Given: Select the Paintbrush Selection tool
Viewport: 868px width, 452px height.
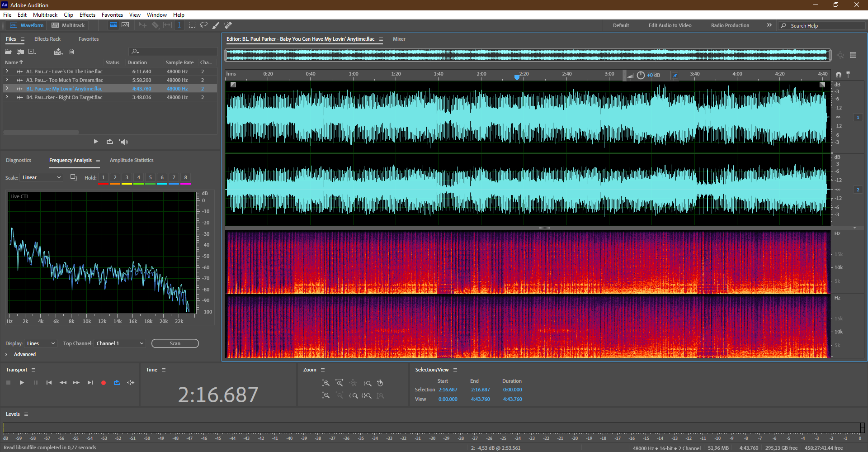Looking at the screenshot, I should coord(216,25).
